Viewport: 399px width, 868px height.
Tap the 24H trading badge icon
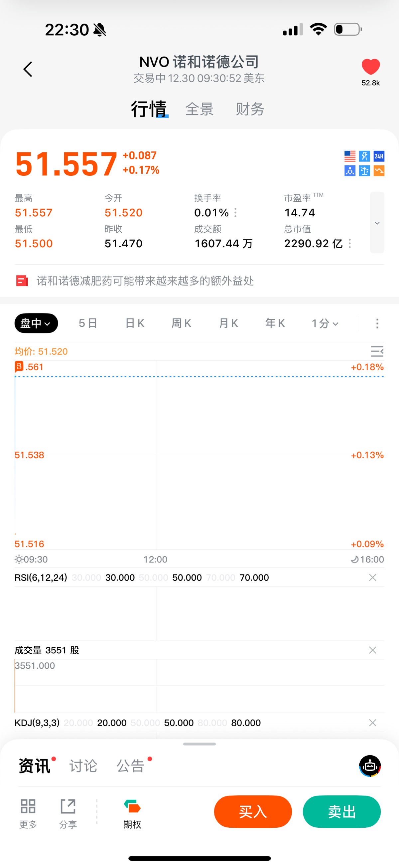click(x=379, y=156)
